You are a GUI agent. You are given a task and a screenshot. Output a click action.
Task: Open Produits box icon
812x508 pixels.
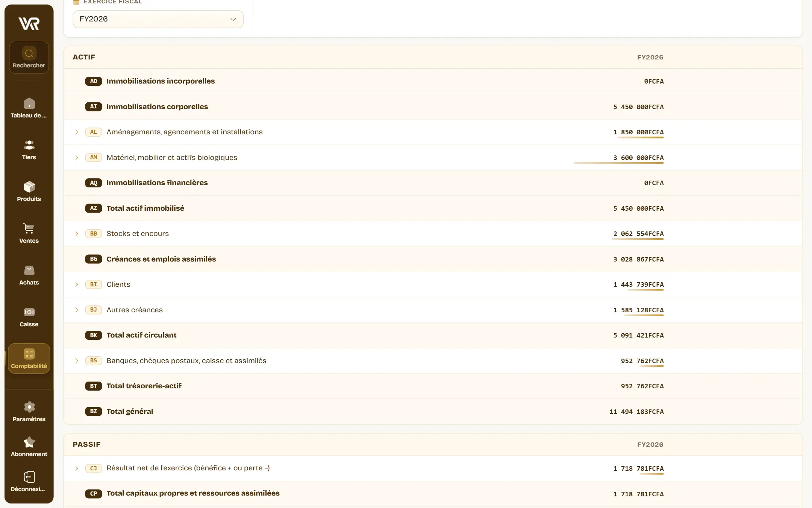click(x=29, y=187)
